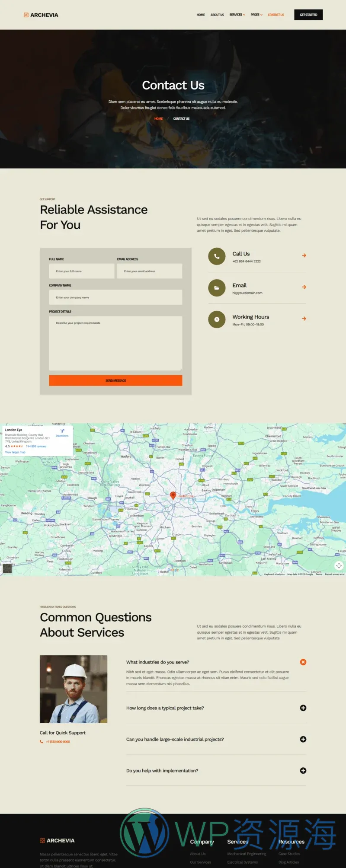Focus the Email Address input field
Screen dimensions: 346x868
[150, 271]
